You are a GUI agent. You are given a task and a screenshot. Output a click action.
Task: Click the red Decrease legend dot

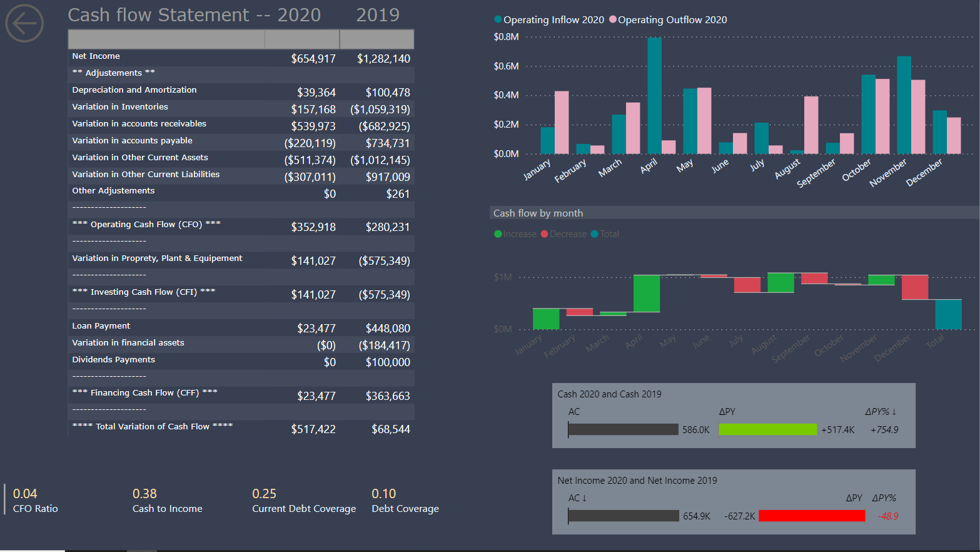coord(544,234)
